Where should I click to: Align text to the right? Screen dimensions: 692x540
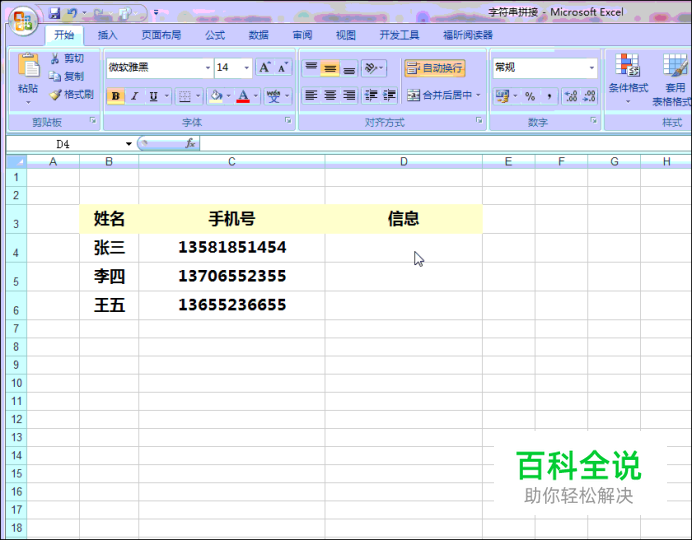tap(349, 95)
